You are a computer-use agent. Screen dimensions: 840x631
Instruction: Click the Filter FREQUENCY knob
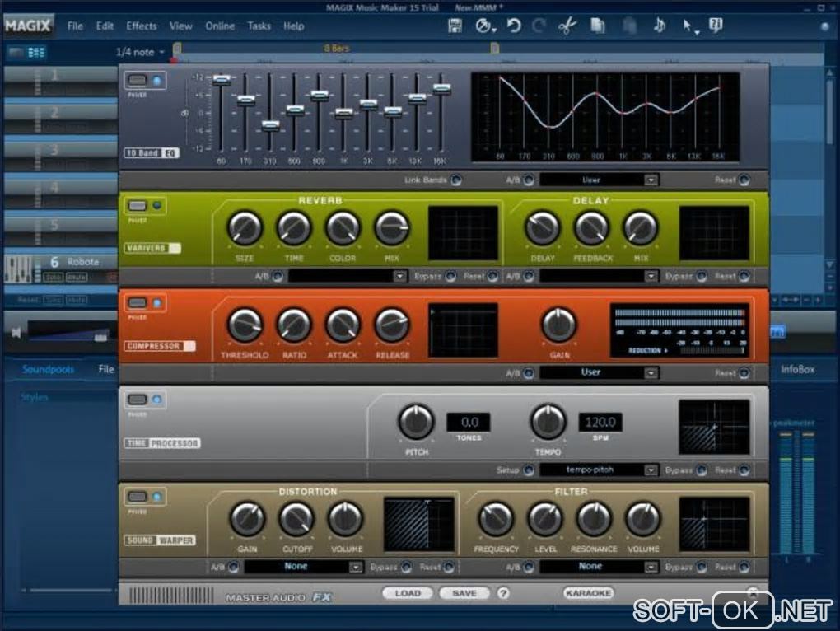point(496,518)
